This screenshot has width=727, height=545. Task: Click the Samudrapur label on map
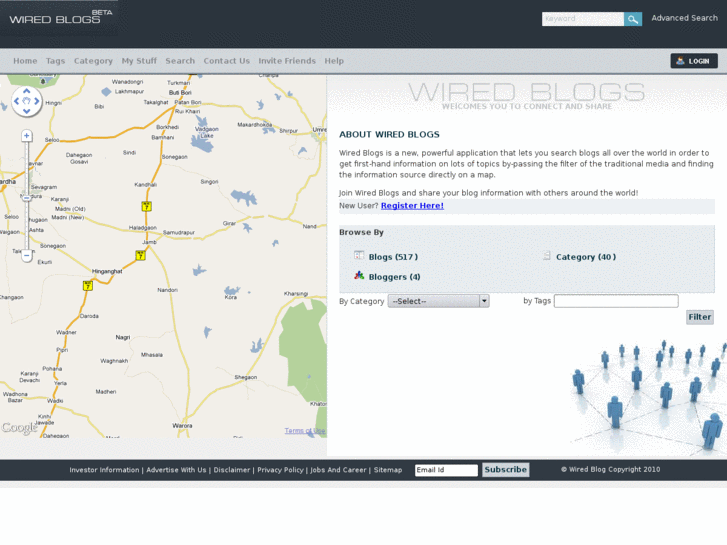pos(179,232)
